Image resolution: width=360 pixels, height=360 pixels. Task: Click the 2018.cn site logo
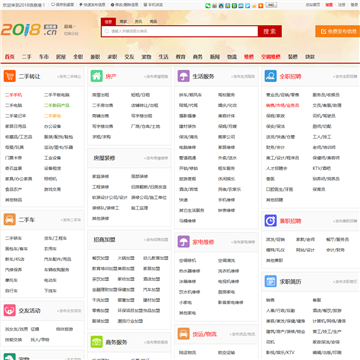tap(29, 30)
